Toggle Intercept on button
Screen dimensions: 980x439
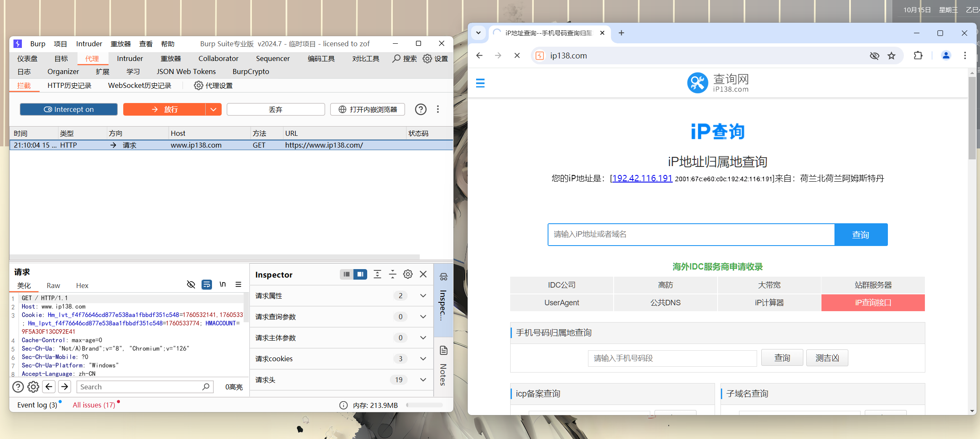(69, 109)
